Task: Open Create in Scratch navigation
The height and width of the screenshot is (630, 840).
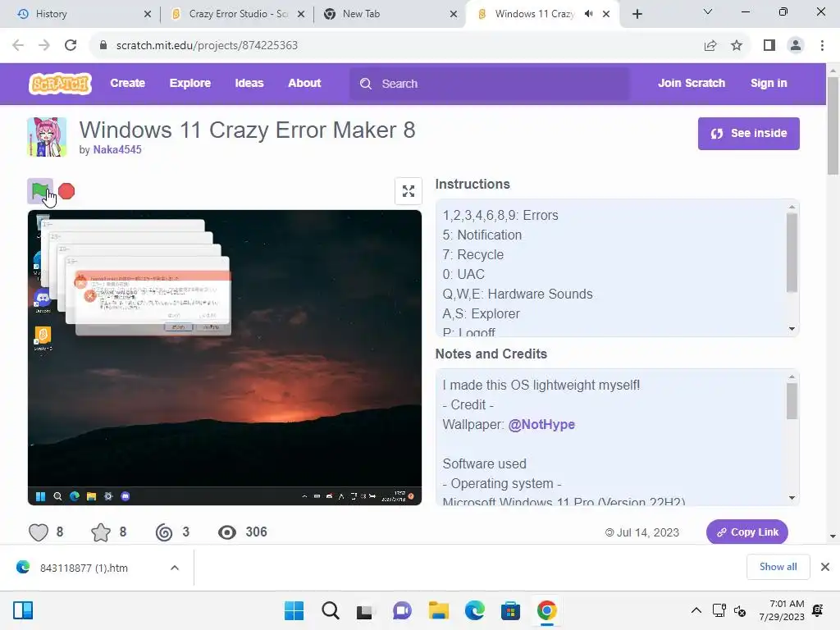Action: [127, 83]
